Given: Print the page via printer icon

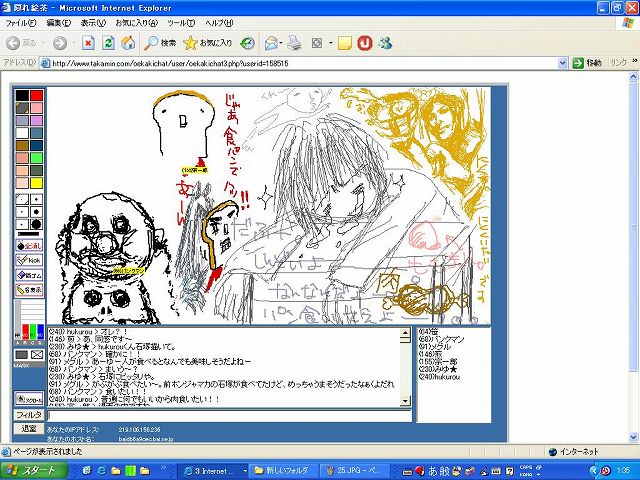Looking at the screenshot, I should (x=294, y=43).
